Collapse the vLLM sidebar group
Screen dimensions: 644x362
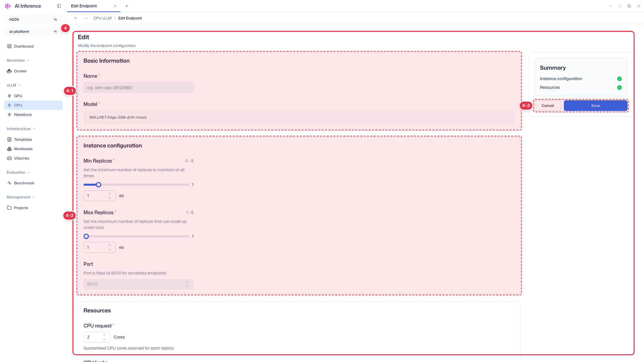pos(14,85)
